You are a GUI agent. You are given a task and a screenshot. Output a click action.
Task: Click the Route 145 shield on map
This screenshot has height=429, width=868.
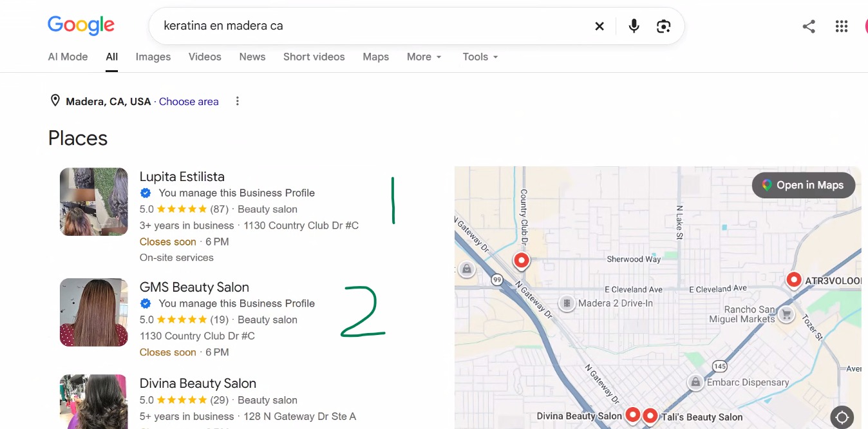[x=720, y=367]
